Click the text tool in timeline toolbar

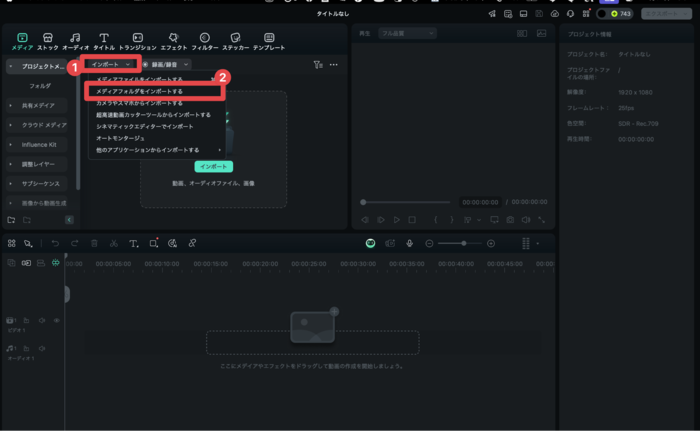[x=134, y=243]
